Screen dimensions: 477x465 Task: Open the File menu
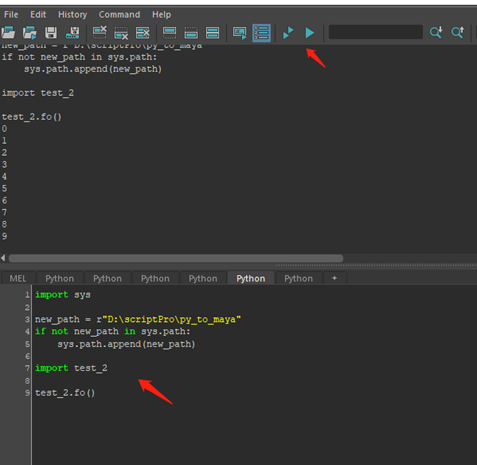(11, 15)
